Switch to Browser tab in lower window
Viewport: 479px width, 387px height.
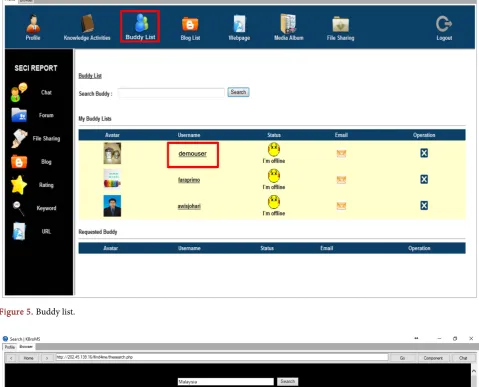click(26, 347)
